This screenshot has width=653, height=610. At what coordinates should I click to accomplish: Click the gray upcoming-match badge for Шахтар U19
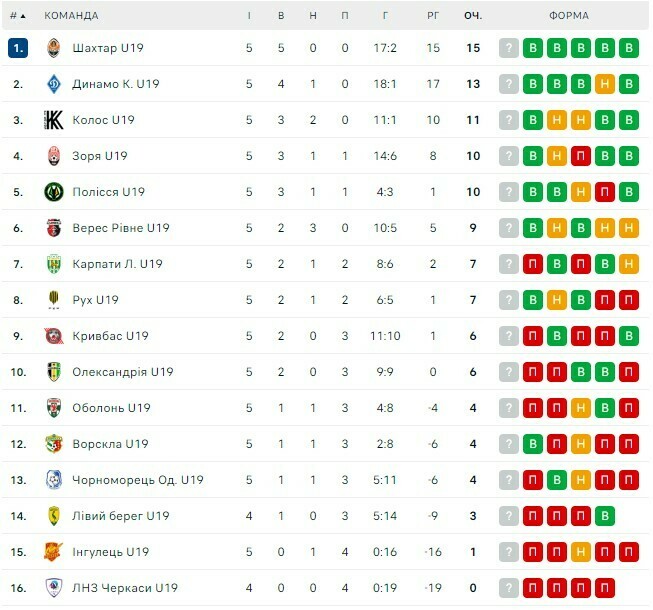509,48
